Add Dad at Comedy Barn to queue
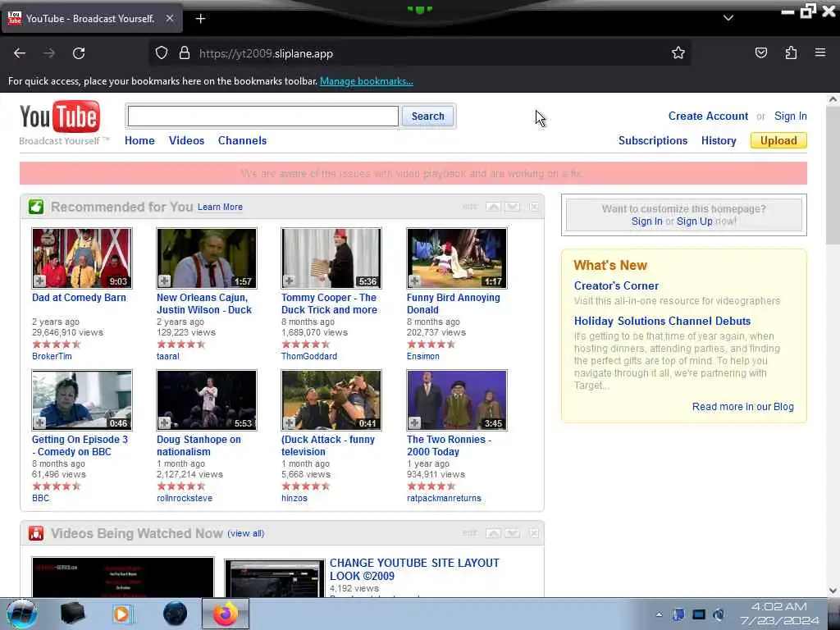 40,281
